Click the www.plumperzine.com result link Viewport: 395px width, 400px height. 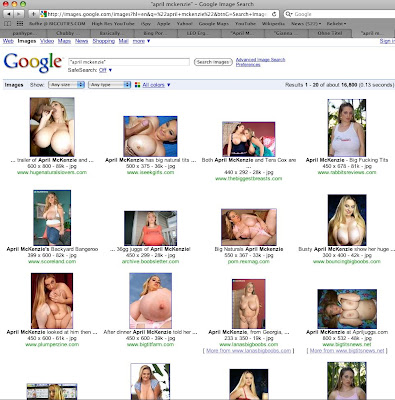click(x=52, y=344)
